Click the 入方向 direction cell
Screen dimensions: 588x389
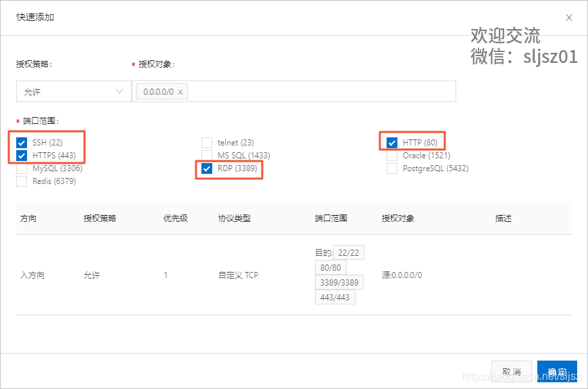pyautogui.click(x=32, y=275)
